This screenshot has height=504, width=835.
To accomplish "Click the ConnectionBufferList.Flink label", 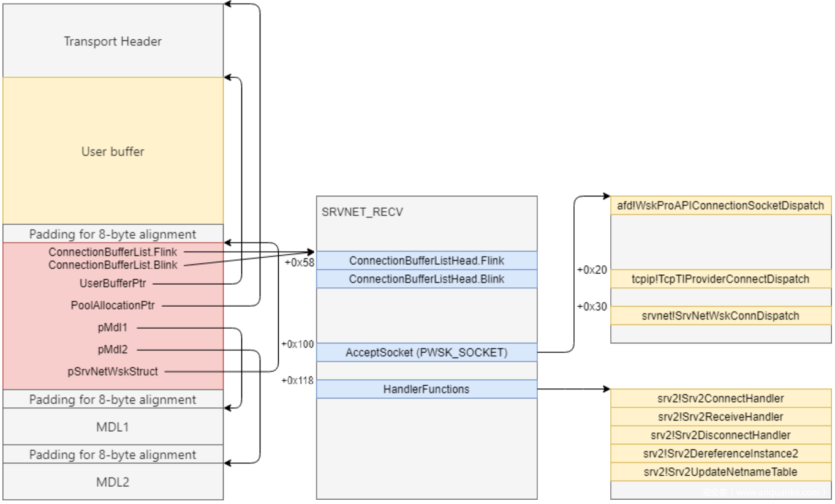I will (113, 252).
